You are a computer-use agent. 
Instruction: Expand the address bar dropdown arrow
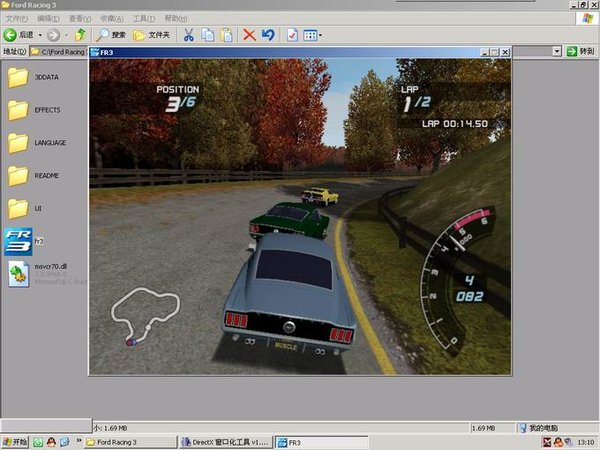(557, 50)
